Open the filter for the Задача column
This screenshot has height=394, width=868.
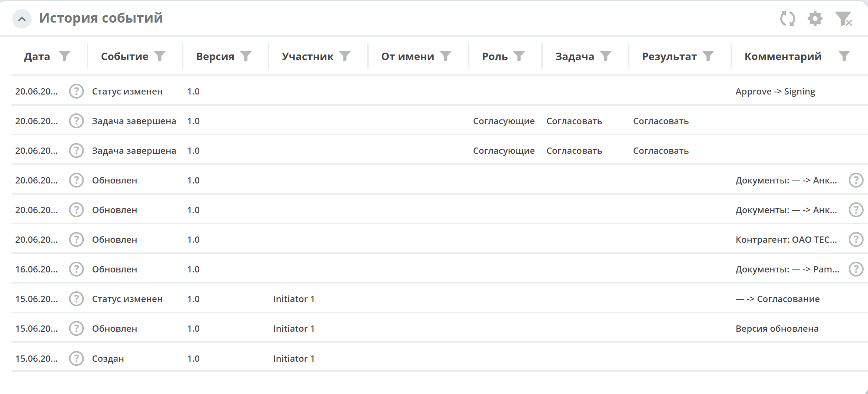[606, 56]
